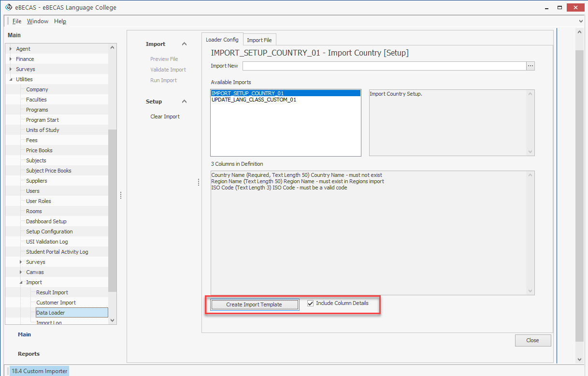Viewport: 588px width, 376px height.
Task: Click the Import New input field
Action: pos(384,66)
